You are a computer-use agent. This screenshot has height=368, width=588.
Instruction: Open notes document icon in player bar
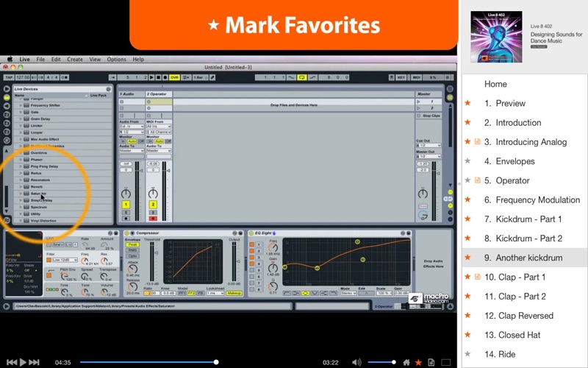(431, 362)
